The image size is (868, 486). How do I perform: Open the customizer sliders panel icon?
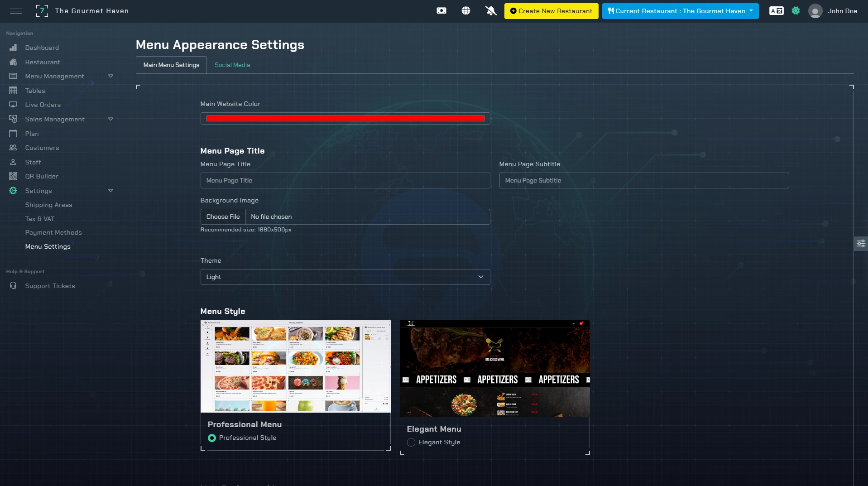[x=861, y=244]
